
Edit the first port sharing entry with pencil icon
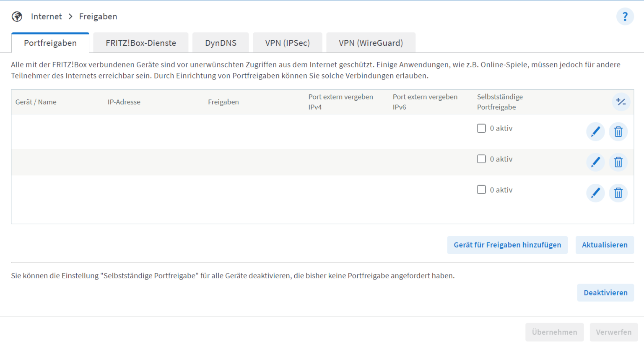pyautogui.click(x=595, y=131)
